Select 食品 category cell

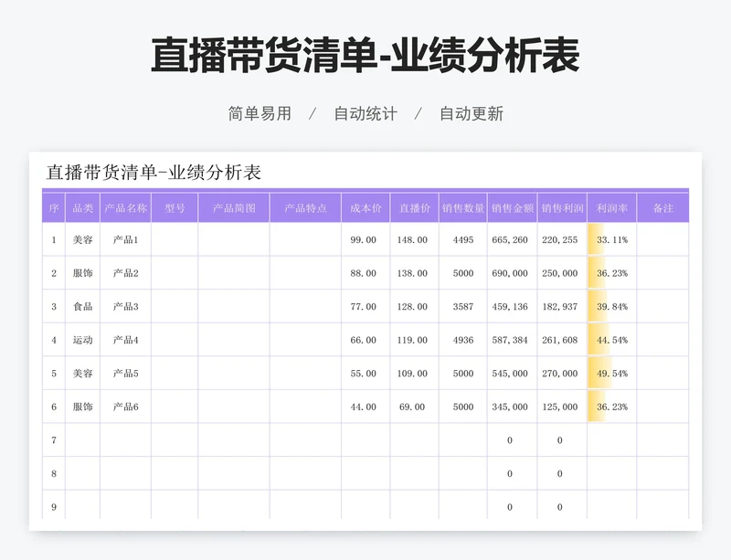[x=82, y=307]
